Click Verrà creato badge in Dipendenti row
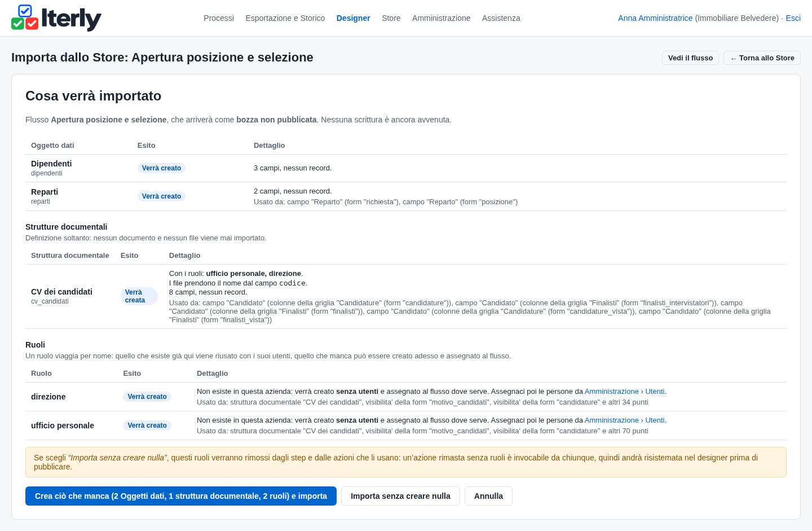The width and height of the screenshot is (812, 531). 161,168
